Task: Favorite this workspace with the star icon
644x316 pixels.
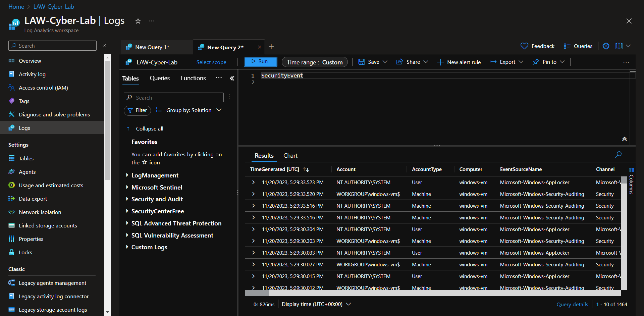Action: coord(138,21)
